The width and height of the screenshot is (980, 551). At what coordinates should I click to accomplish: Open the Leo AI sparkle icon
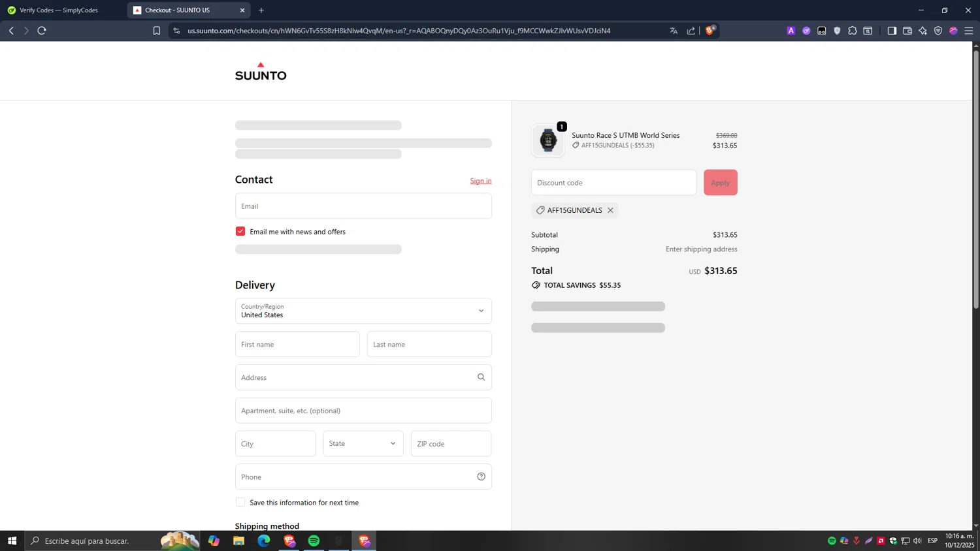(923, 31)
